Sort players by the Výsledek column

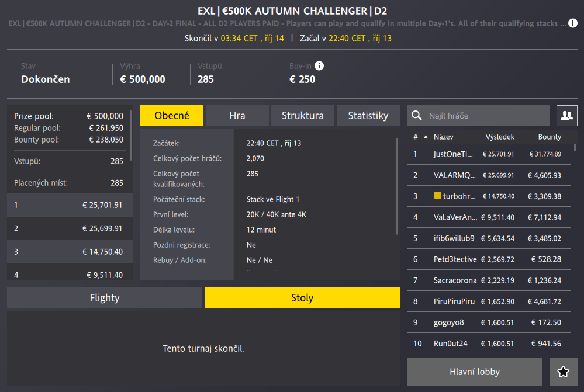coord(500,137)
